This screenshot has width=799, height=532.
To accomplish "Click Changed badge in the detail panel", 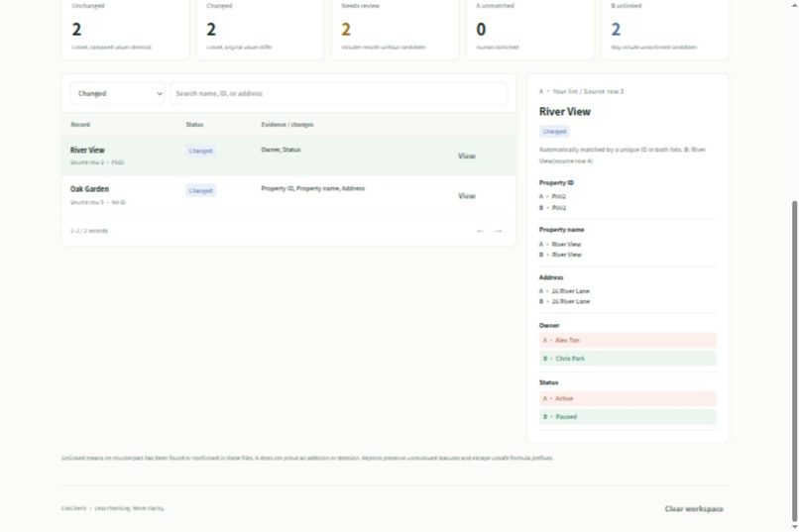I will coord(554,132).
